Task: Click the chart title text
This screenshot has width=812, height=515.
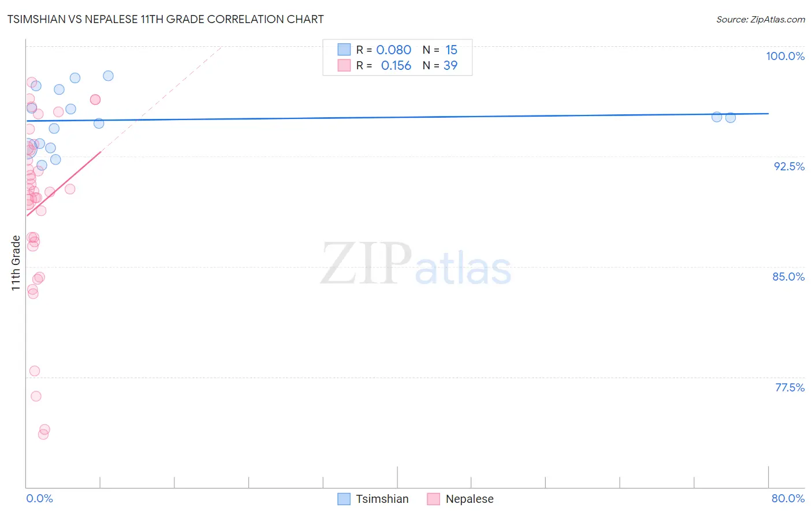Action: point(165,19)
